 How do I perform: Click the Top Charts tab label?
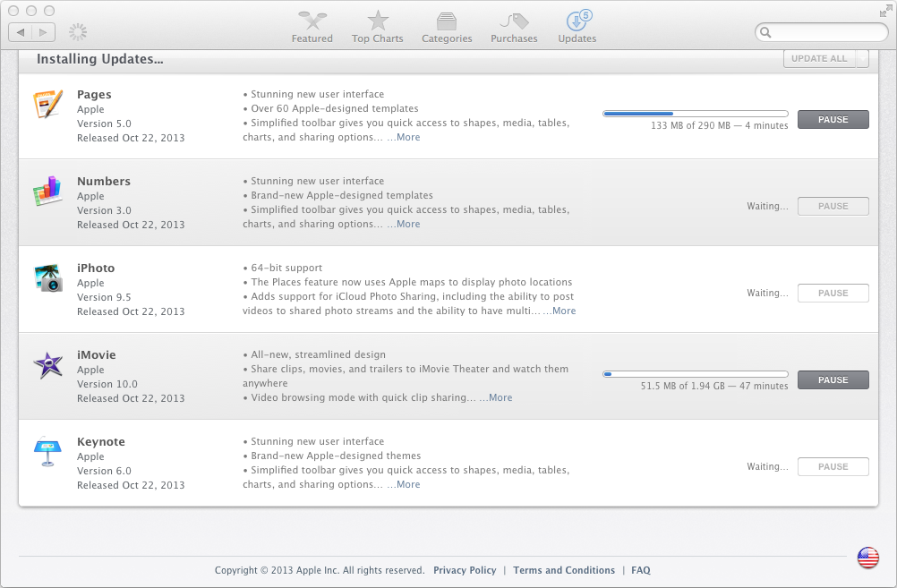coord(378,38)
